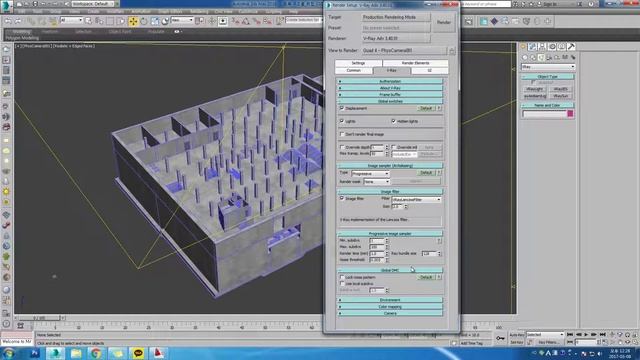
Task: Expand the Color mapping rollout
Action: pyautogui.click(x=390, y=307)
